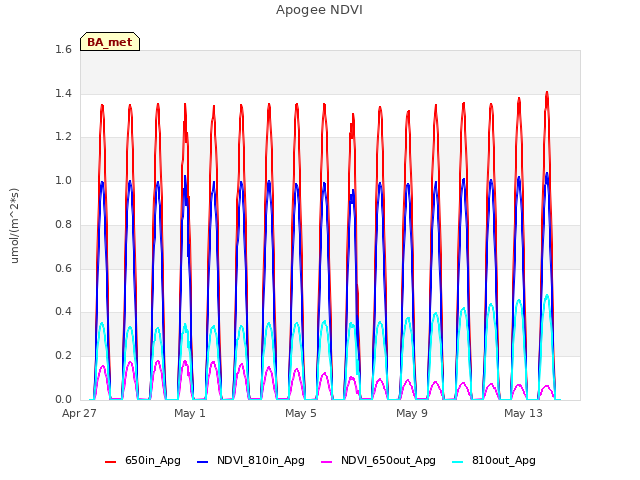Screen dimensions: 640x480
Task: Toggle the 650in_Apg legend entry
Action: pos(143,460)
